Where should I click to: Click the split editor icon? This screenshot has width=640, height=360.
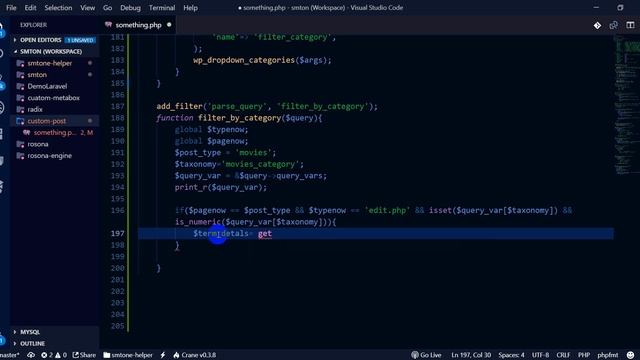630,25
